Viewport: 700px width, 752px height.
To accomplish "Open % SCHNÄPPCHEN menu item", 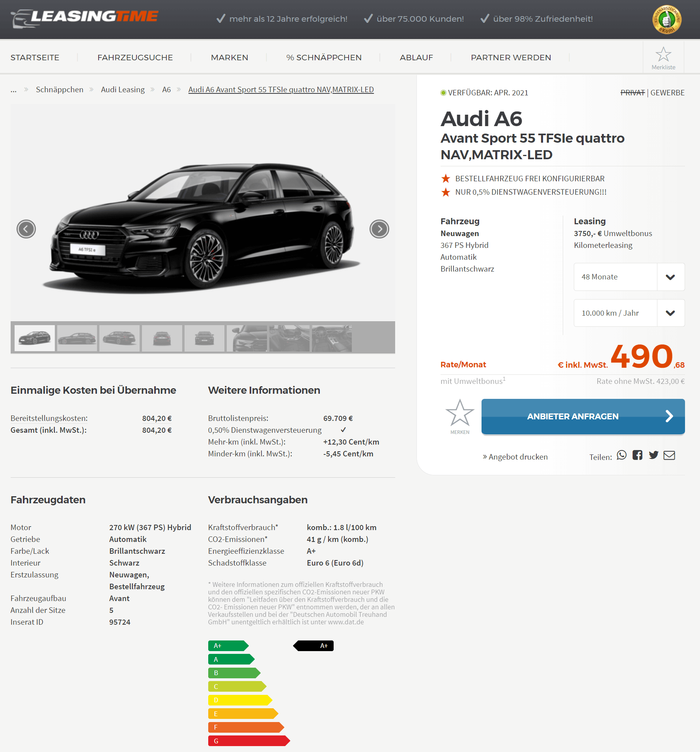I will click(x=324, y=58).
